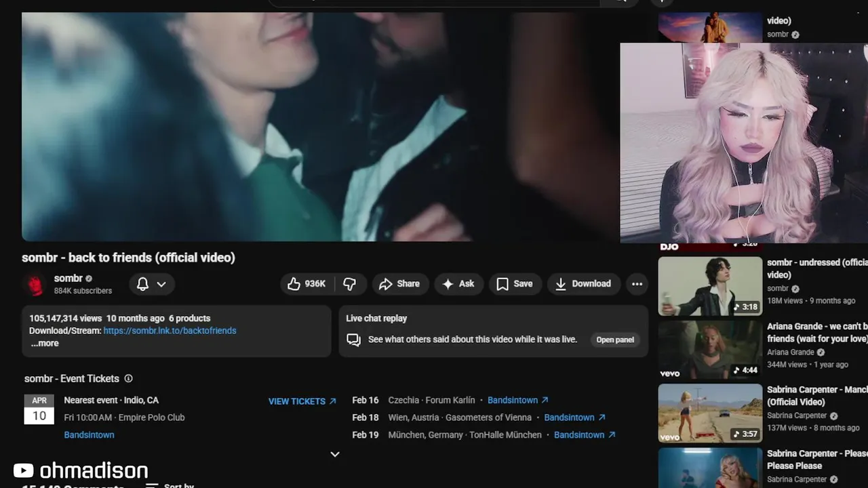Click the live chat replay bubble icon
The image size is (868, 488).
(x=353, y=340)
